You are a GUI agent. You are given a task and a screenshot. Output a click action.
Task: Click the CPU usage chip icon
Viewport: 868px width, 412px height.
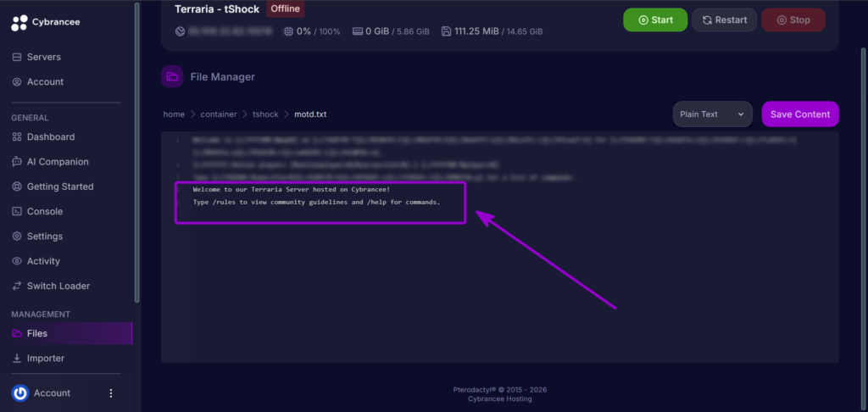coord(288,31)
